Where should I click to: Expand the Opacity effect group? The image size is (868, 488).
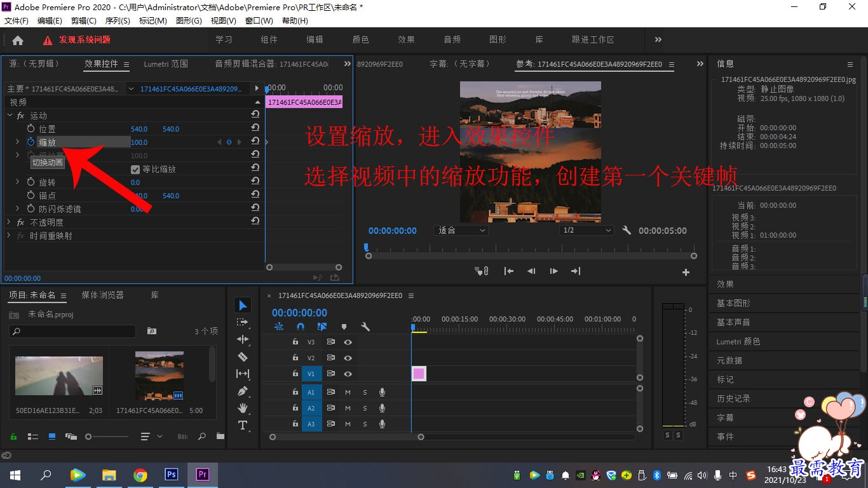pos(10,222)
